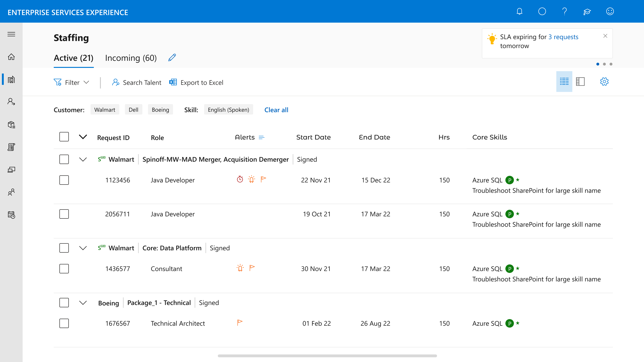Open the grid settings gear icon
The height and width of the screenshot is (362, 644).
(604, 82)
